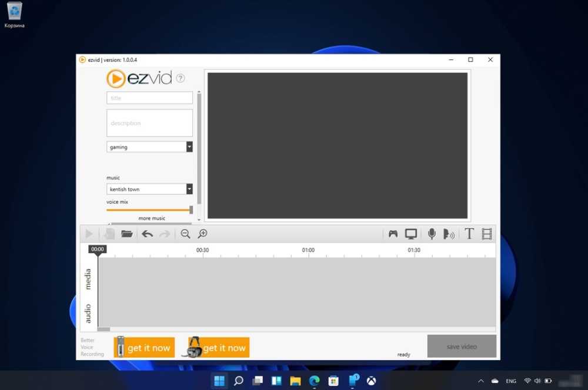This screenshot has width=588, height=390.
Task: Expand the kentish town music dropdown
Action: 189,189
